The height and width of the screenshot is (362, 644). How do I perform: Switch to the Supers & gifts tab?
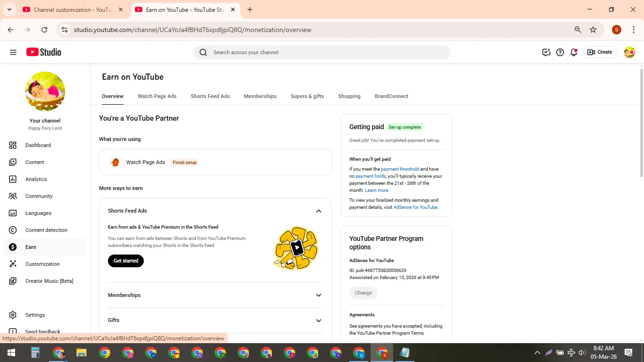[307, 96]
